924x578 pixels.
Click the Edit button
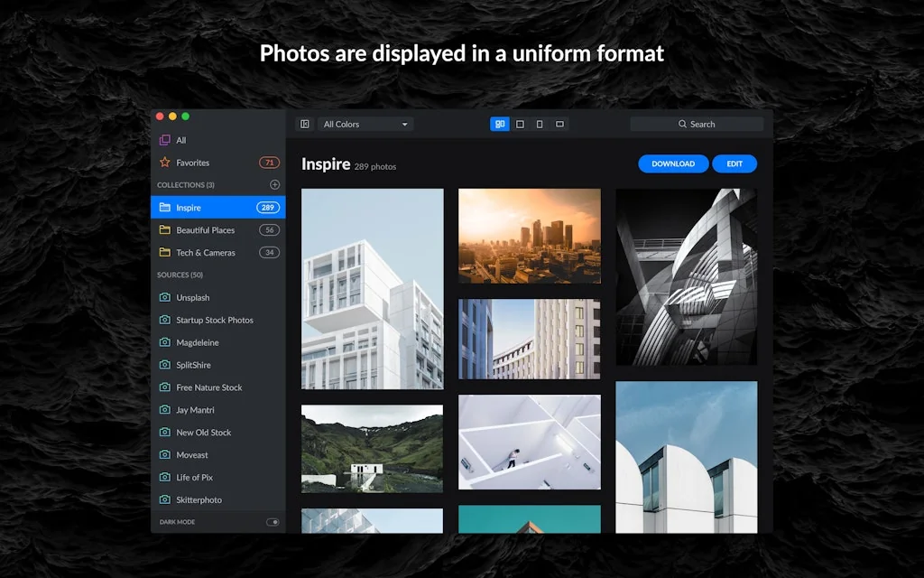click(735, 163)
